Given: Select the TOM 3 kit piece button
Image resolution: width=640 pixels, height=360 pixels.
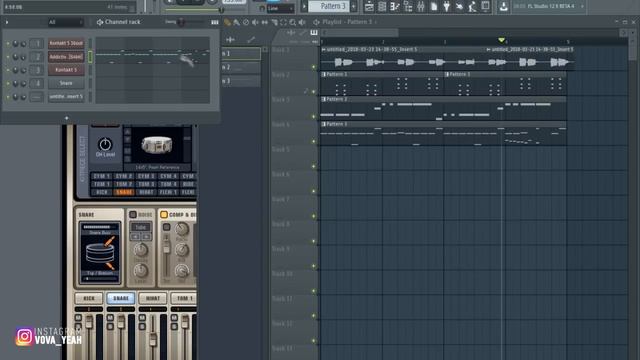Looking at the screenshot, I should pos(146,184).
